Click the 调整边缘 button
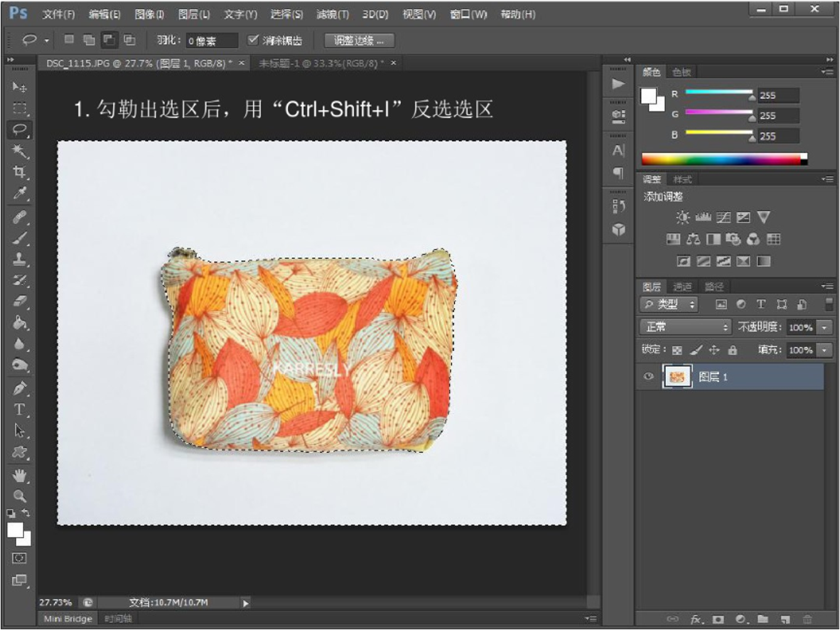Screen dimensions: 840x630 (x=359, y=41)
